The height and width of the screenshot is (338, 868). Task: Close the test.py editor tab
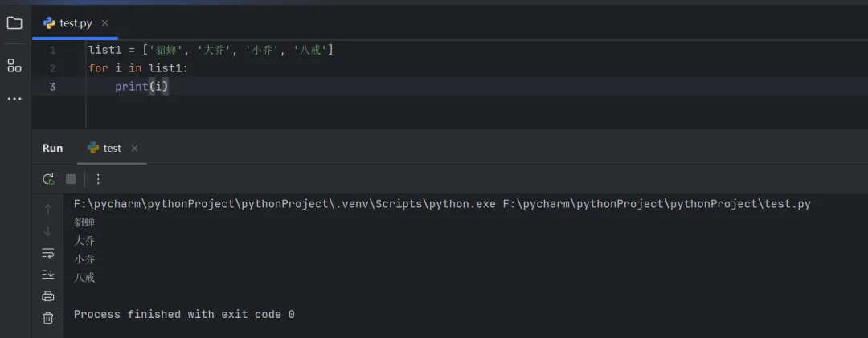(x=105, y=23)
